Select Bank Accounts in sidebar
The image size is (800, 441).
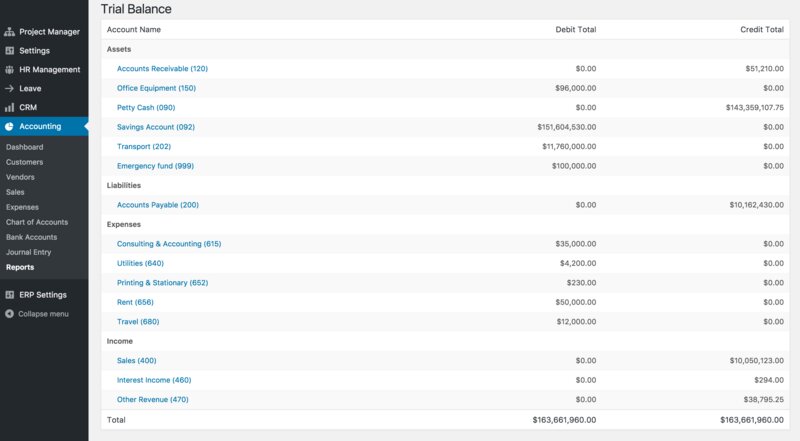pos(31,237)
